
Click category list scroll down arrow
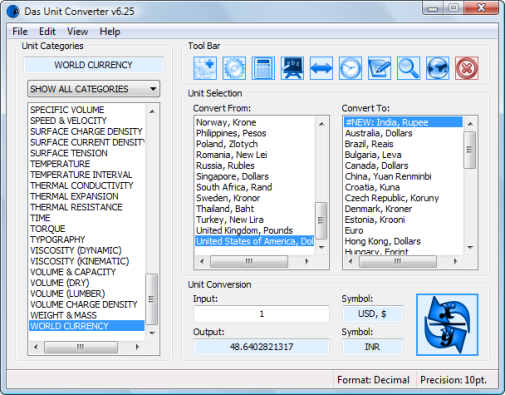coord(152,333)
